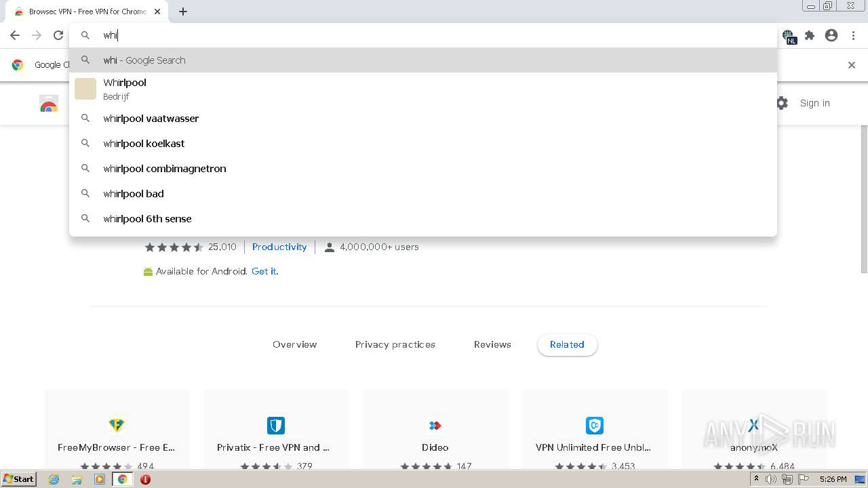The width and height of the screenshot is (868, 488).
Task: Pick the 'whirlpool koelkast' suggestion
Action: tap(423, 143)
